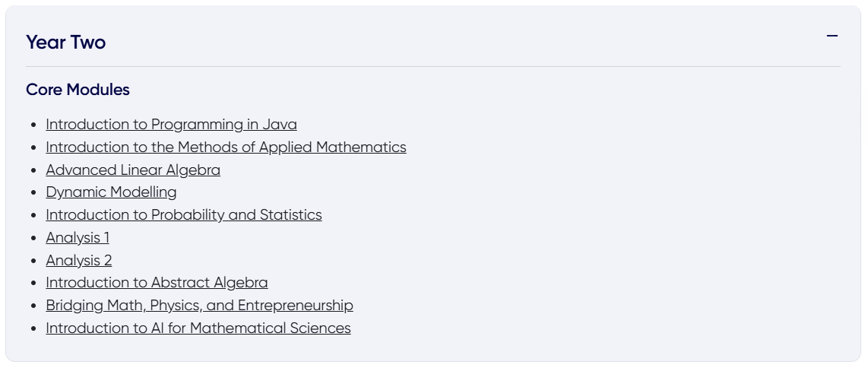This screenshot has height=368, width=868.
Task: Open Introduction to Abstract Algebra
Action: point(157,283)
